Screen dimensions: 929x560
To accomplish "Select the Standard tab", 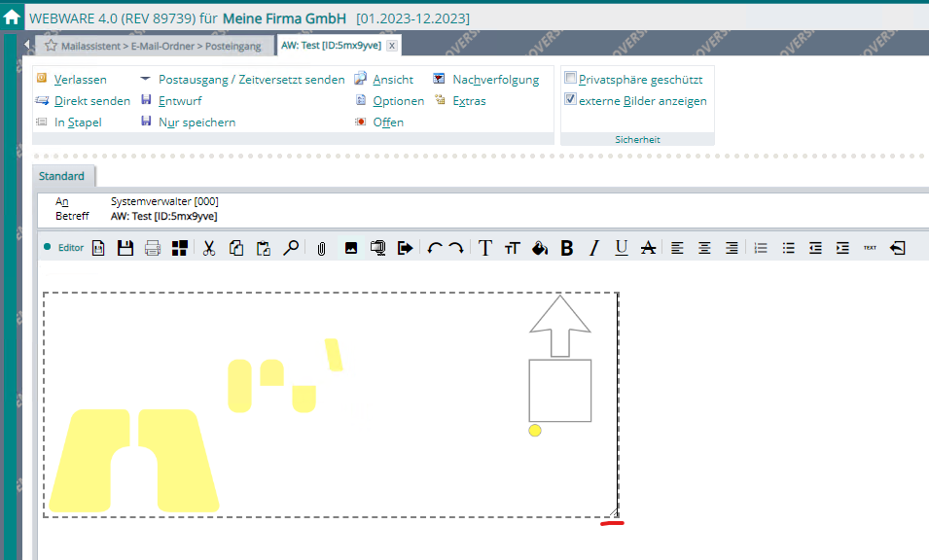I will [x=61, y=176].
